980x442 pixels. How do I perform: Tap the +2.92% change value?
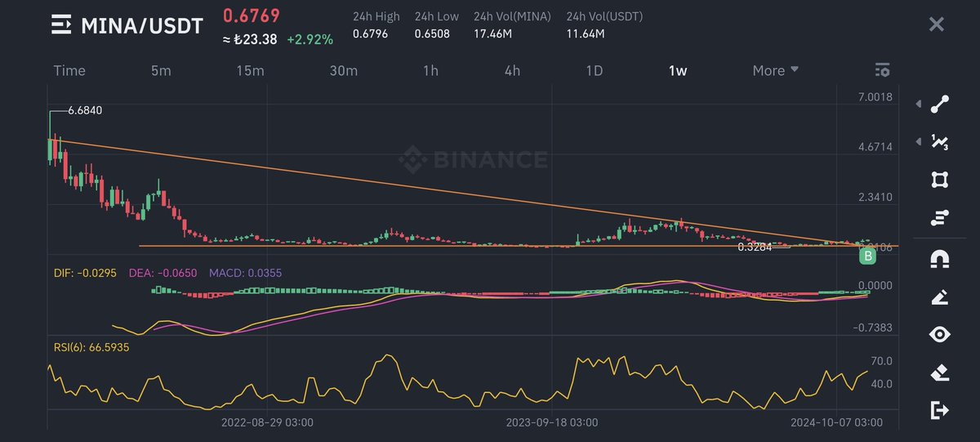pyautogui.click(x=310, y=38)
